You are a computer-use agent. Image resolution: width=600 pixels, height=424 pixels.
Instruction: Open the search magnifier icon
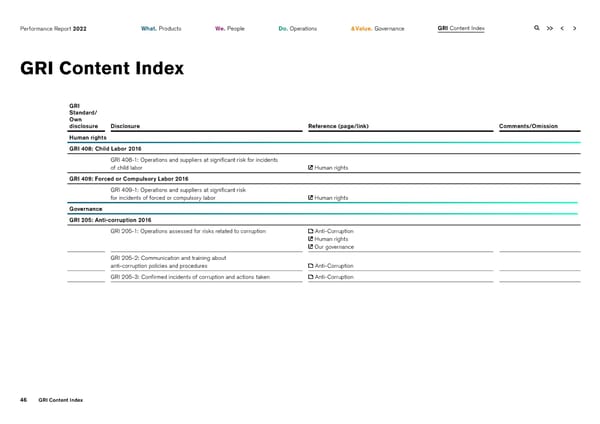(536, 28)
